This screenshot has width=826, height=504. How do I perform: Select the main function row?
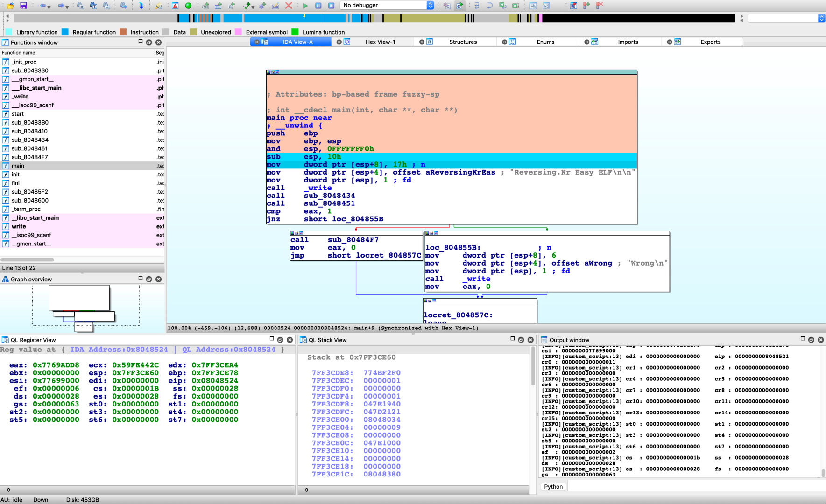tap(82, 166)
